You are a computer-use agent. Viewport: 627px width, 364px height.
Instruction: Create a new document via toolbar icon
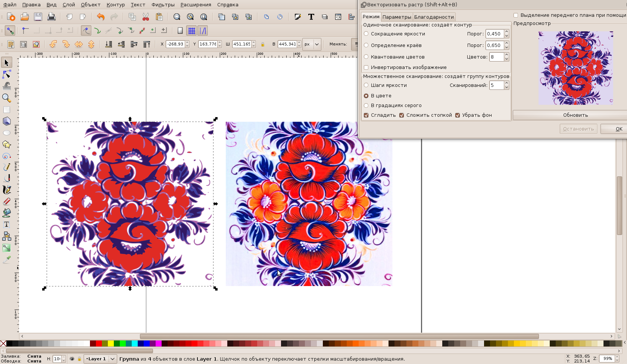point(11,17)
